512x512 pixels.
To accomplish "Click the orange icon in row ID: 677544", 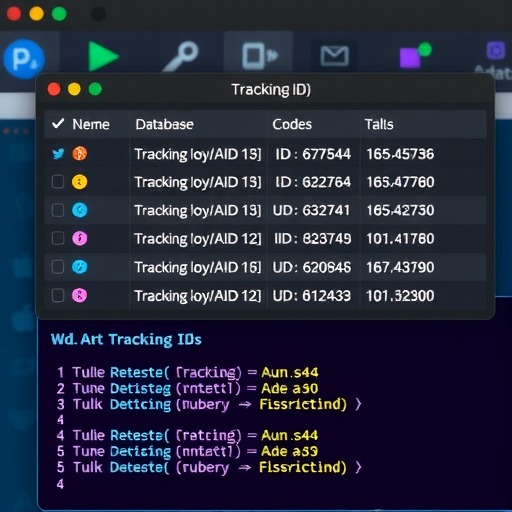I will pos(80,154).
